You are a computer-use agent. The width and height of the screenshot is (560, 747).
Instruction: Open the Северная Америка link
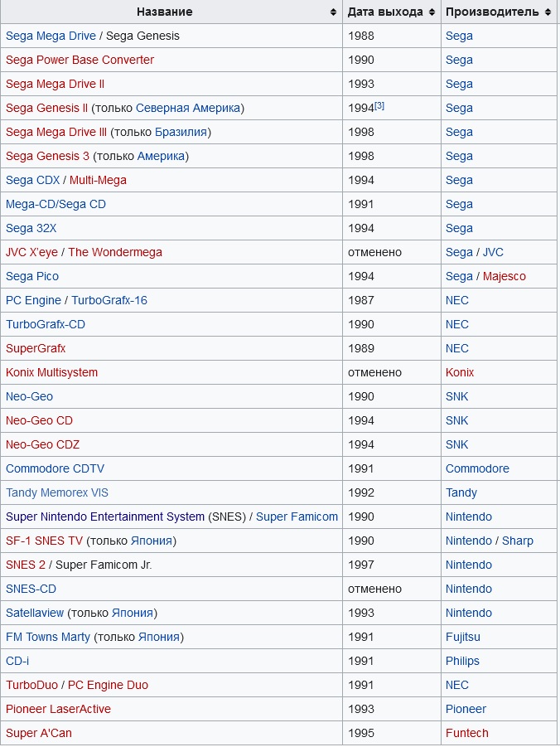(x=187, y=108)
